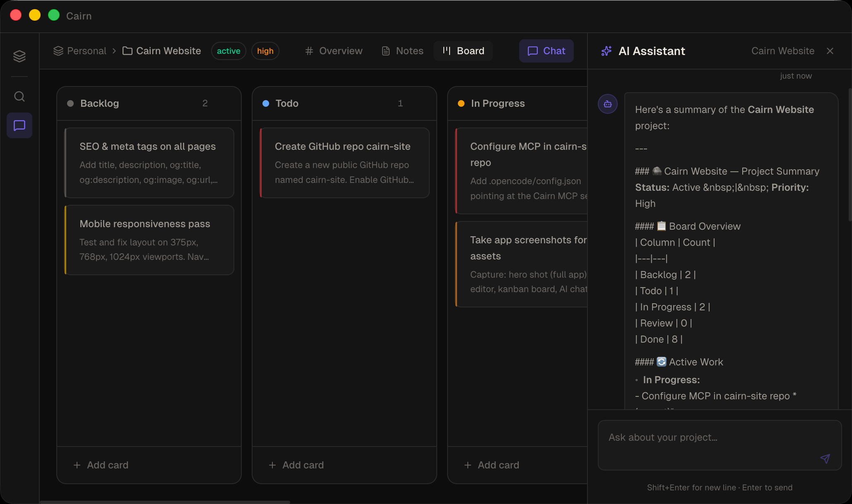Open the Take app screenshots card
Image resolution: width=852 pixels, height=504 pixels.
pos(521,264)
